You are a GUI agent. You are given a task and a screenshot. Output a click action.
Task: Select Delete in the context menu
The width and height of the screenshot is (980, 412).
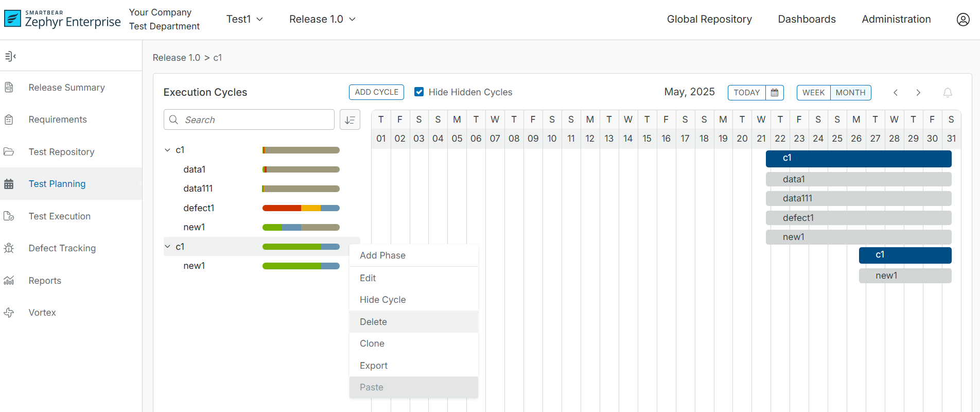(373, 322)
